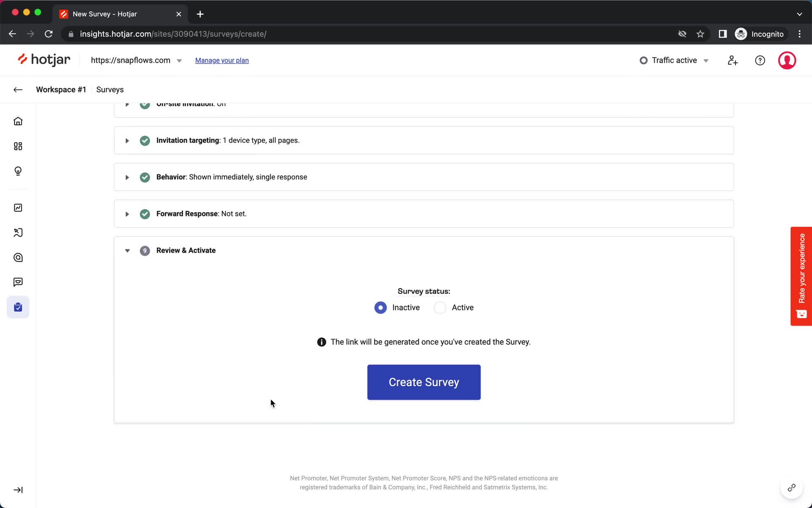The height and width of the screenshot is (508, 812).
Task: Click the Workspace #1 breadcrumb
Action: point(61,89)
